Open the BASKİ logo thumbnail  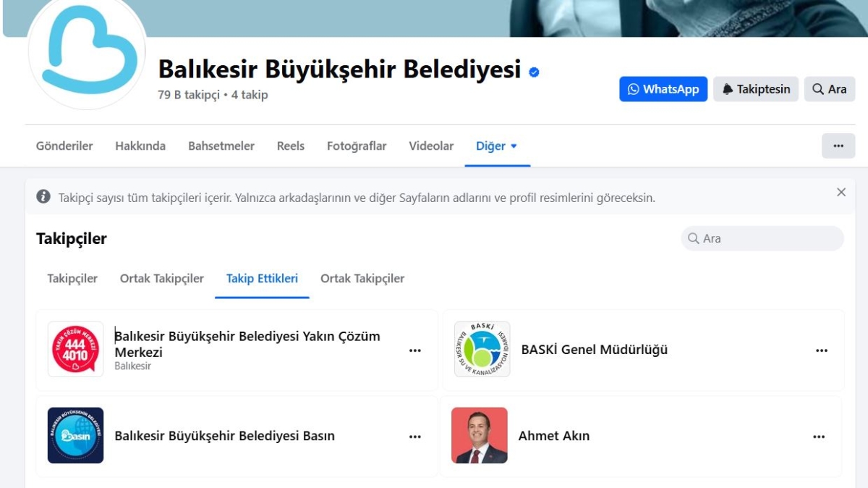[482, 349]
